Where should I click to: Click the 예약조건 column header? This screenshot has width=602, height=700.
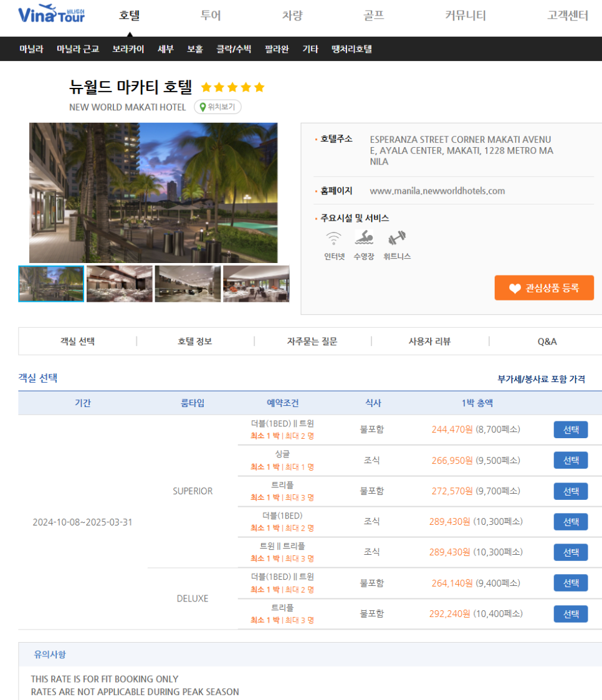[x=282, y=403]
